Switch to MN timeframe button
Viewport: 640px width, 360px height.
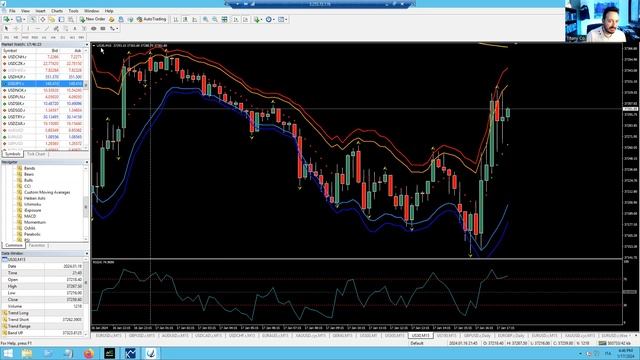(x=81, y=37)
